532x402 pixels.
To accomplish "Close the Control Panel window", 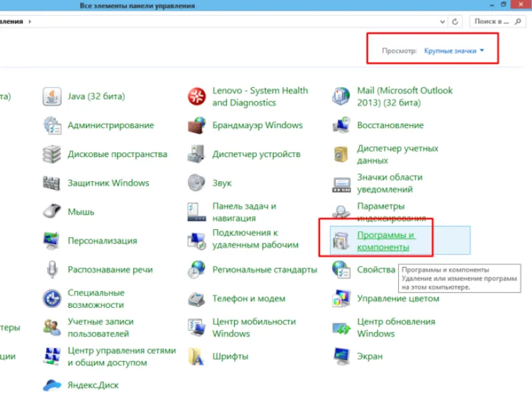I will pos(521,4).
